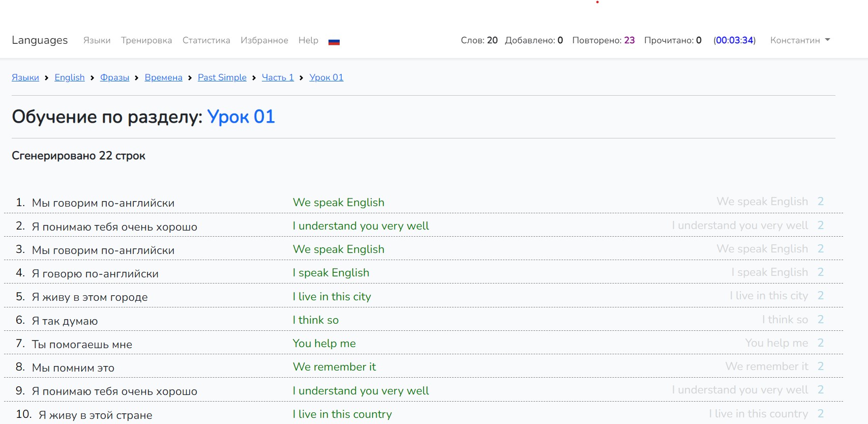This screenshot has height=424, width=868.
Task: Select Избранное in the navbar
Action: (x=264, y=40)
